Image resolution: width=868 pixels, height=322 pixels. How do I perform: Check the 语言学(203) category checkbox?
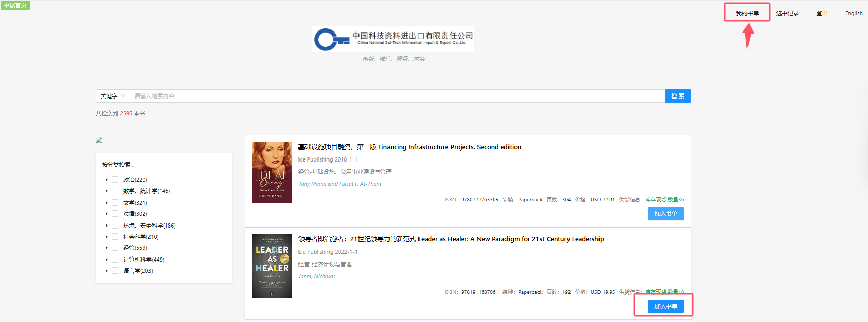[x=115, y=271]
